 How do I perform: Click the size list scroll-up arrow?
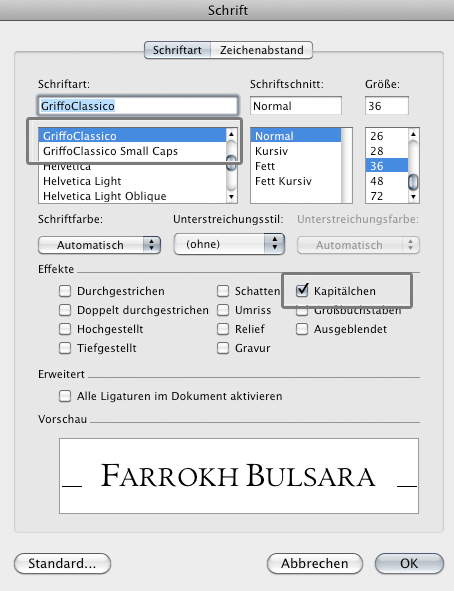pyautogui.click(x=413, y=134)
